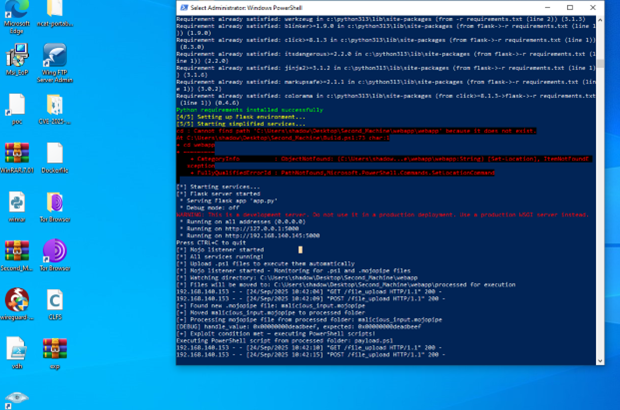620x410 pixels.
Task: Open the Microsoft Edge desktop shortcut
Action: (x=17, y=12)
